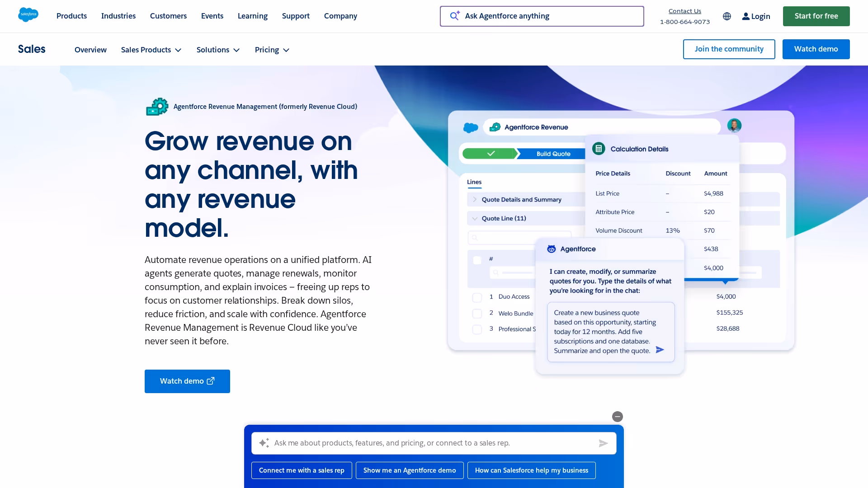Select the globe language icon
This screenshot has width=868, height=488.
[x=726, y=16]
